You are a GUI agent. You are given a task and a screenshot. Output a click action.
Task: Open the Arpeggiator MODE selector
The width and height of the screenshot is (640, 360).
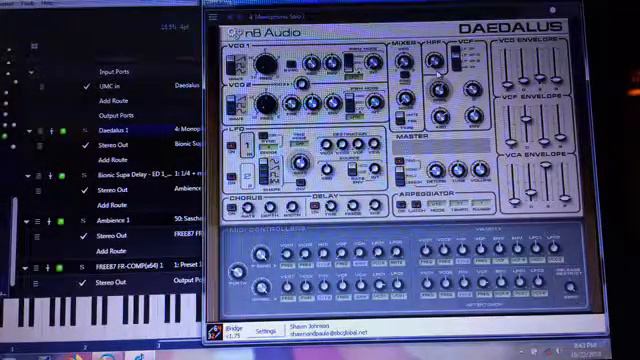pyautogui.click(x=436, y=203)
